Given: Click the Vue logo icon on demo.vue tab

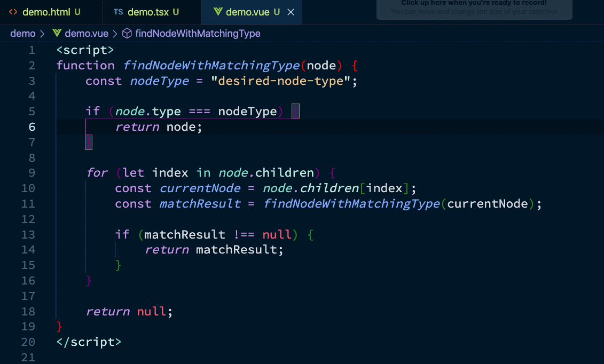Looking at the screenshot, I should (x=218, y=12).
